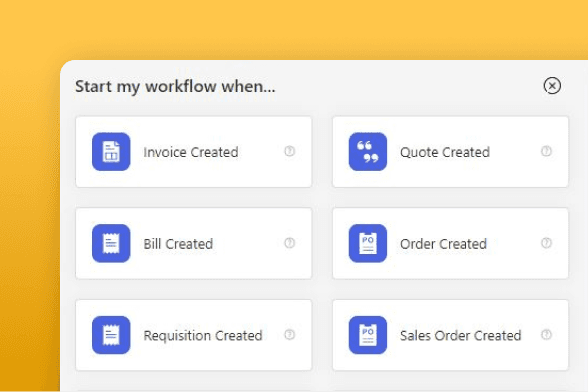Click the Order Created PO icon
588x392 pixels.
(x=368, y=243)
